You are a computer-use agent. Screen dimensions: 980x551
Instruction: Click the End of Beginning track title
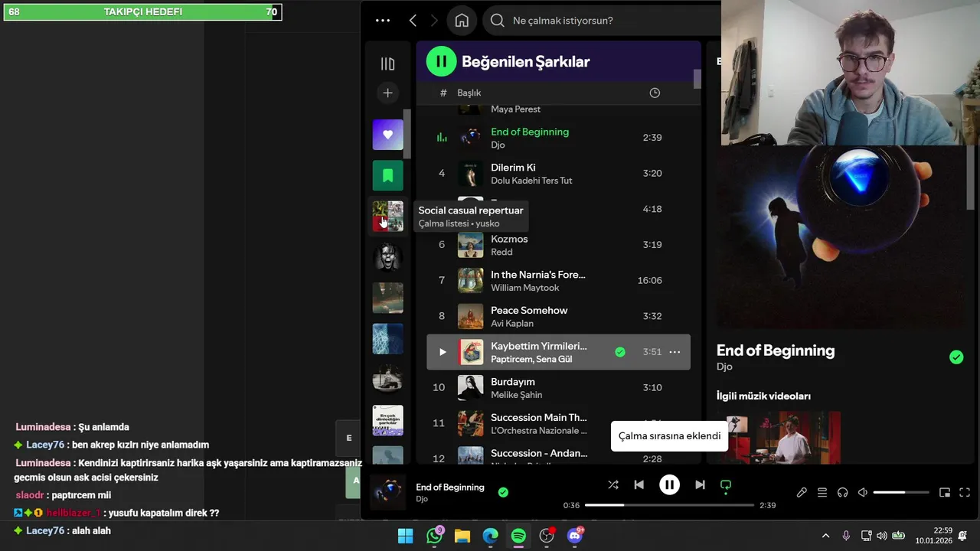530,132
